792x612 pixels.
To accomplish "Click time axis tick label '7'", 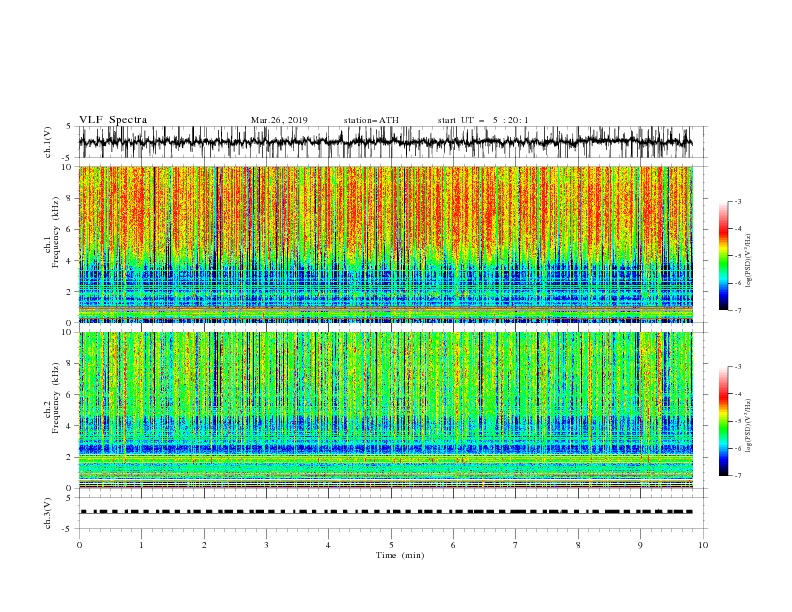I will point(516,545).
